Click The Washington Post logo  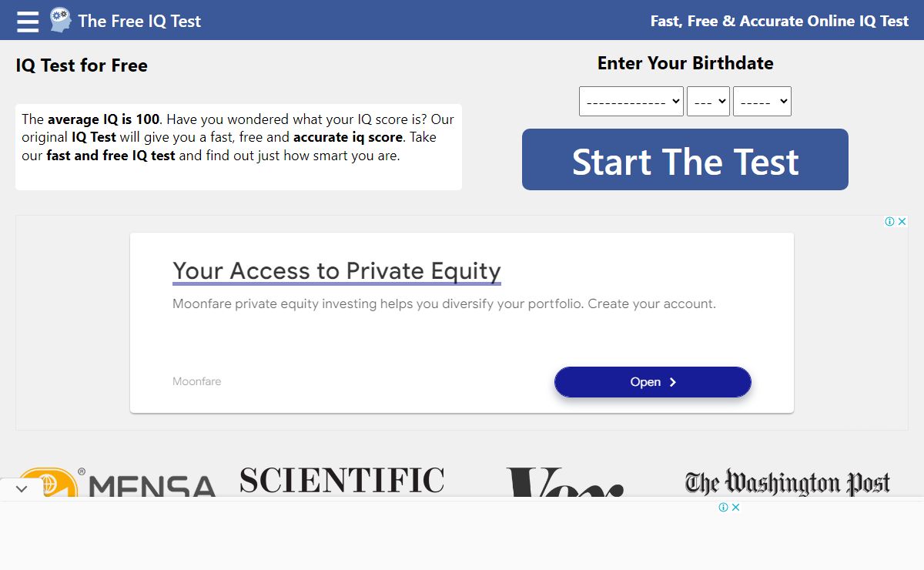[x=787, y=483]
